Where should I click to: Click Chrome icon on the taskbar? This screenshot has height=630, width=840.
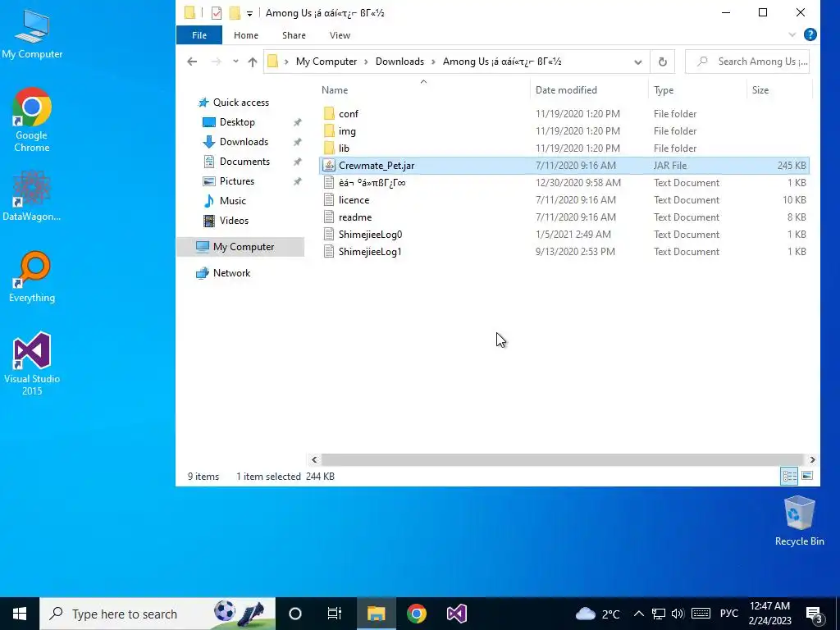point(416,614)
